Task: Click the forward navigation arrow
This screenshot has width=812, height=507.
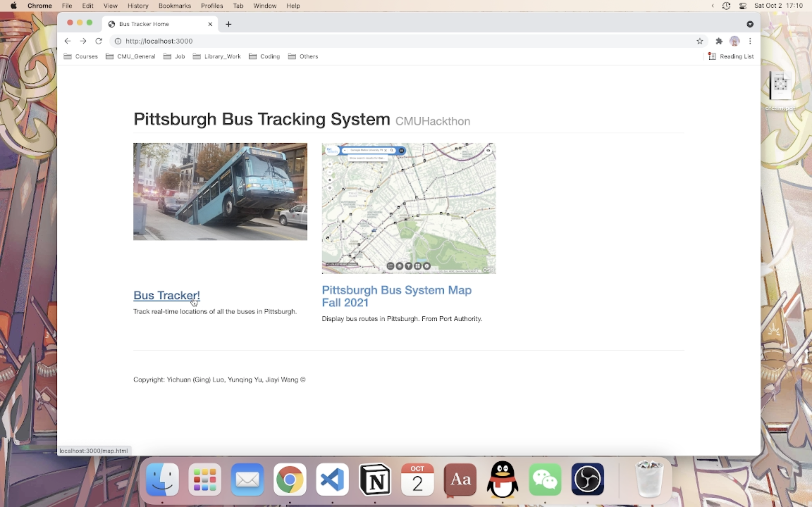Action: coord(83,41)
